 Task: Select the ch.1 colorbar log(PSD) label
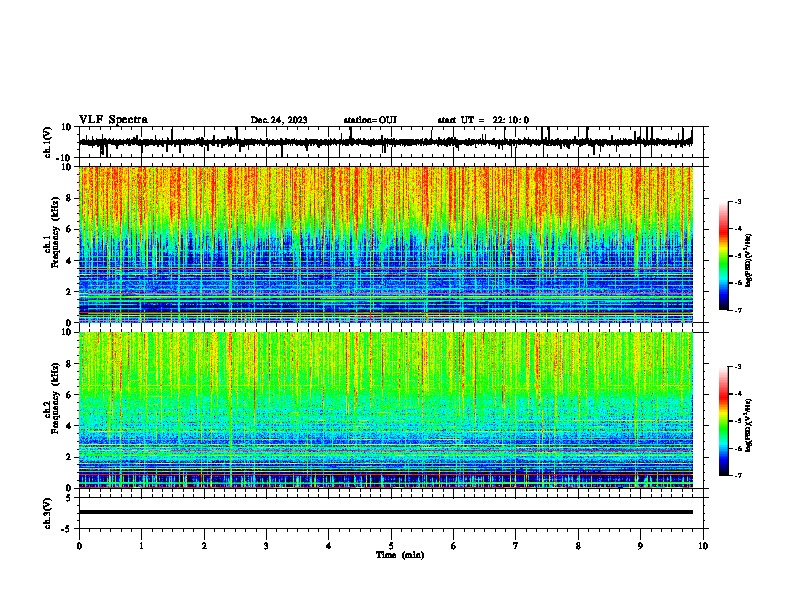click(x=748, y=261)
